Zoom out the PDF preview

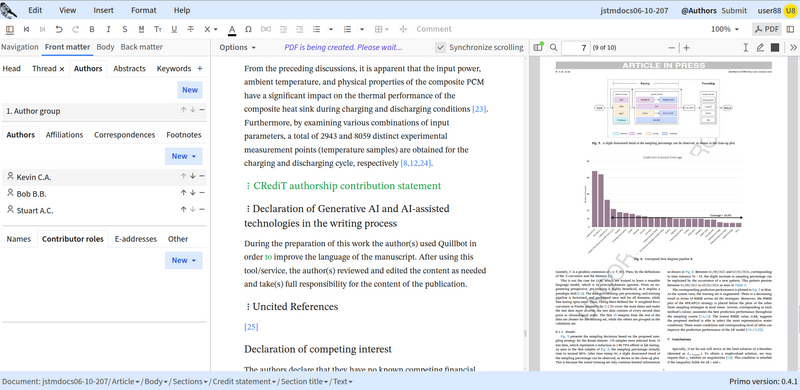click(x=671, y=47)
